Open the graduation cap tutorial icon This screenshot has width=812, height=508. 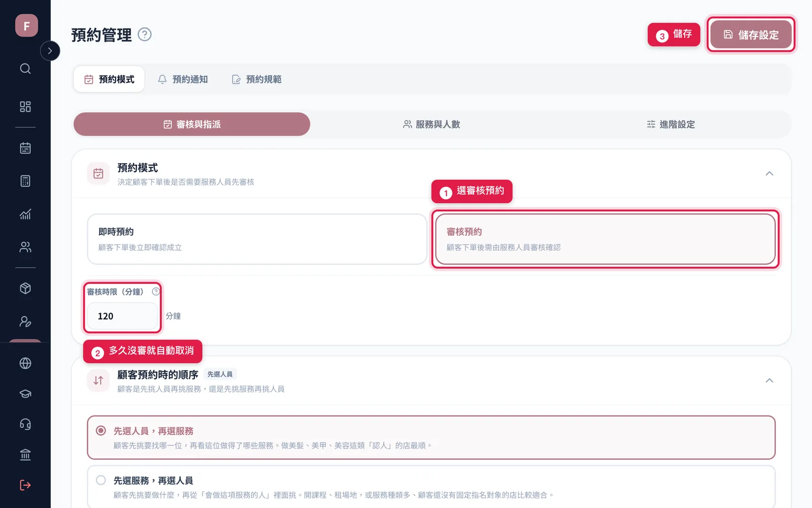pos(25,394)
